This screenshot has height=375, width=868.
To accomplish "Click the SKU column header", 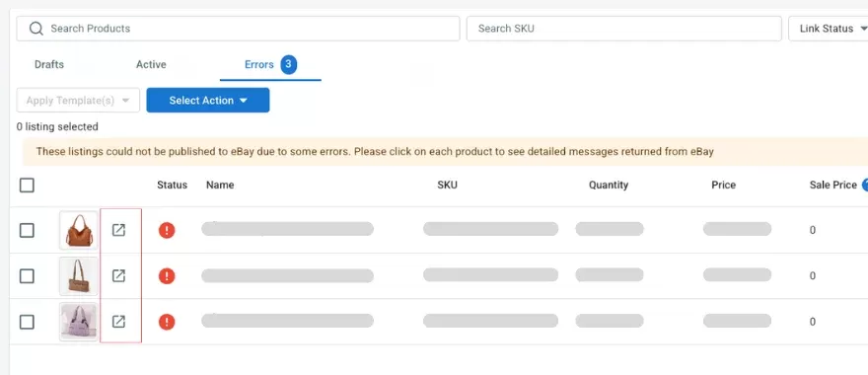I will coord(447,185).
